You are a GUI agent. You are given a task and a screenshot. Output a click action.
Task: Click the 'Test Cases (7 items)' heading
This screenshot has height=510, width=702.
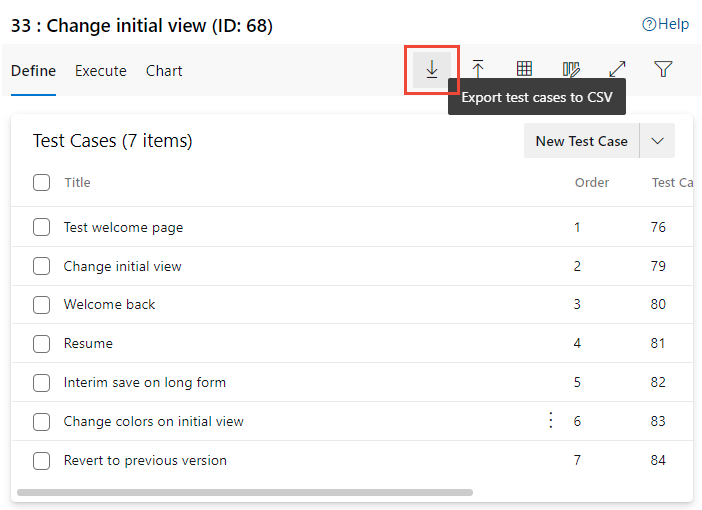[113, 141]
